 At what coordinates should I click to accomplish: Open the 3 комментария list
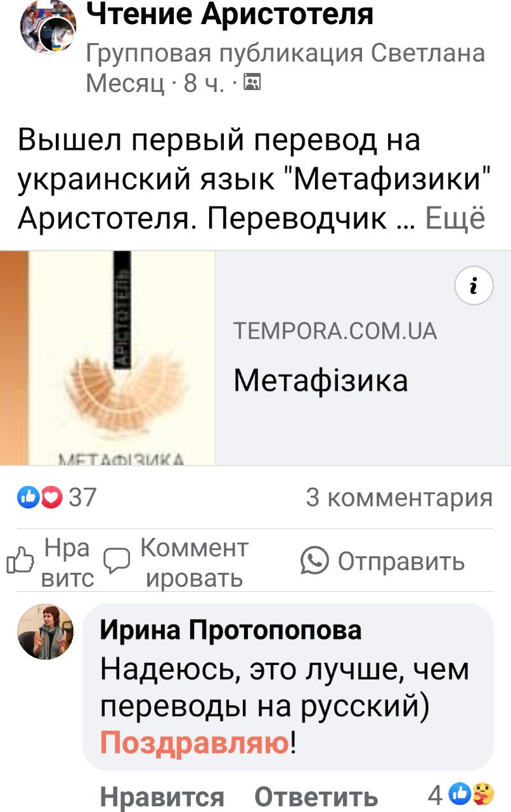(399, 497)
